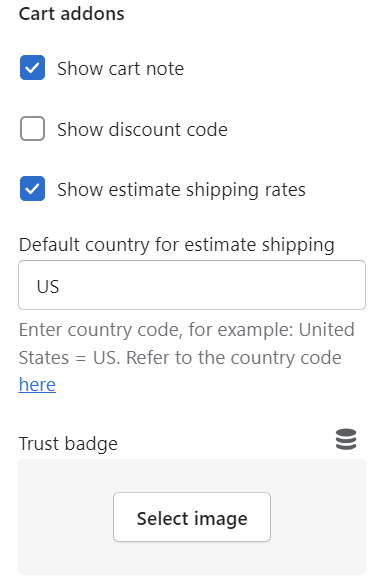
Task: Click checkmark icon in shipping rates box
Action: coord(32,189)
